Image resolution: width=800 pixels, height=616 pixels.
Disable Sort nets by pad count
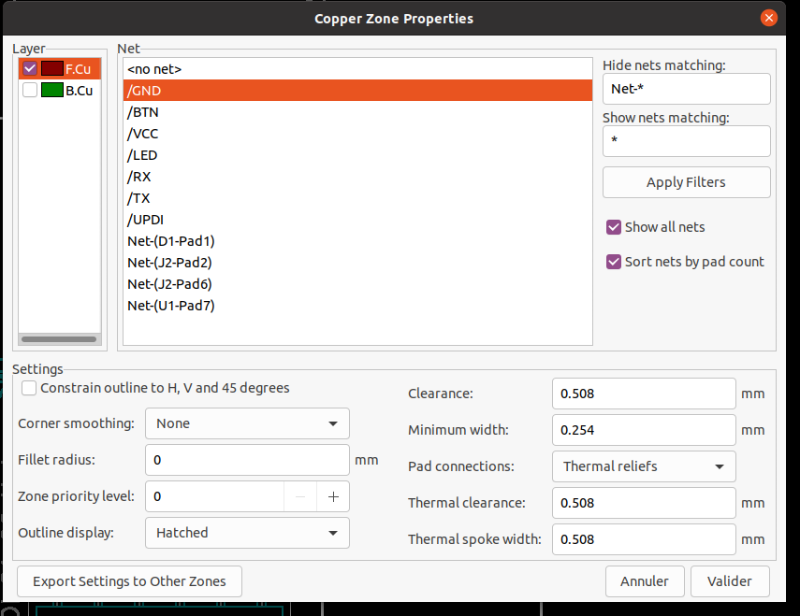(x=613, y=262)
